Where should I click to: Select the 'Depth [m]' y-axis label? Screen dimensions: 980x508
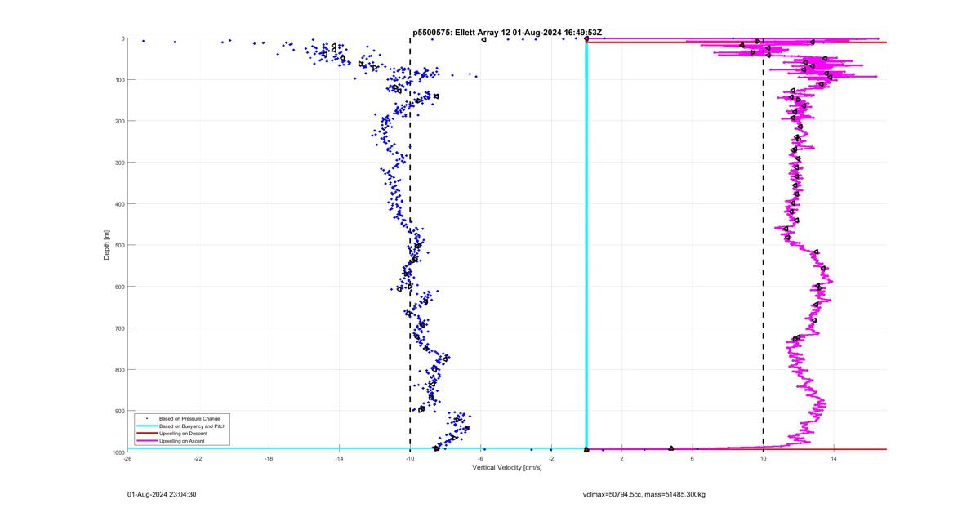point(106,245)
